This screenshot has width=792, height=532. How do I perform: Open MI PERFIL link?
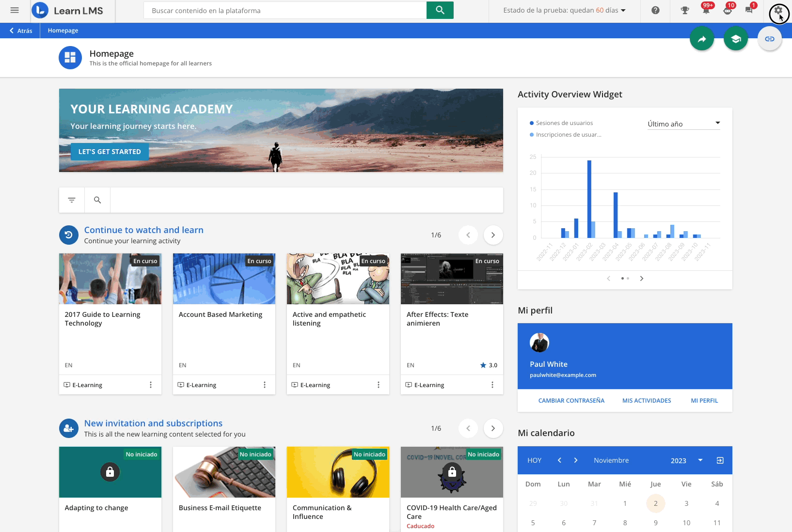(x=704, y=401)
